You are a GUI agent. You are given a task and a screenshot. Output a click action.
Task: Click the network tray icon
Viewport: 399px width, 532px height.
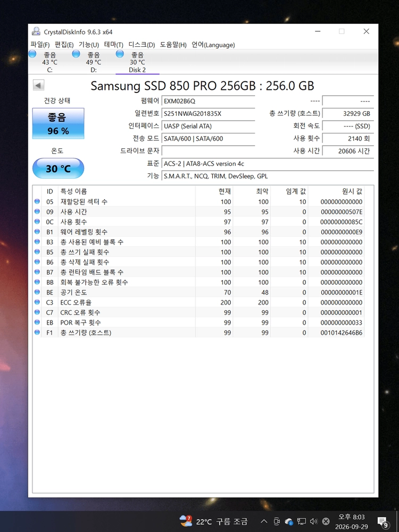[301, 521]
